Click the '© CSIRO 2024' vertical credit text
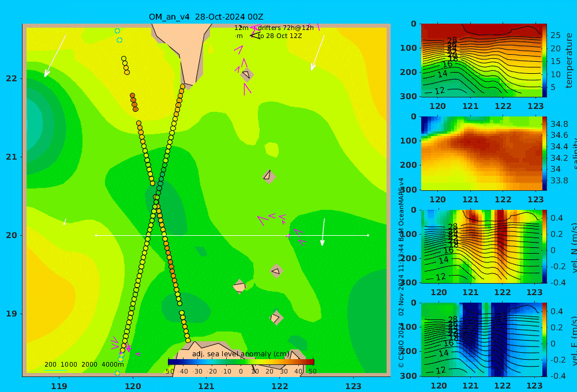Viewport: 577px width, 392px height. click(401, 345)
